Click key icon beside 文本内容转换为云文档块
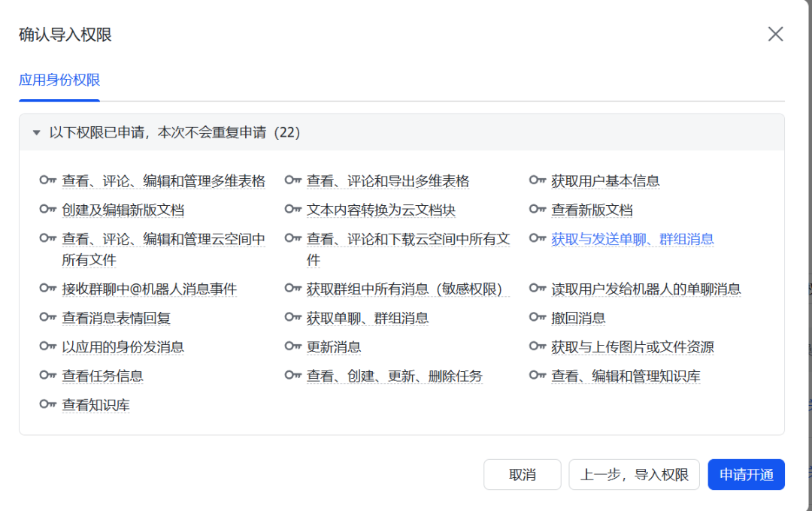The image size is (812, 511). pyautogui.click(x=292, y=209)
